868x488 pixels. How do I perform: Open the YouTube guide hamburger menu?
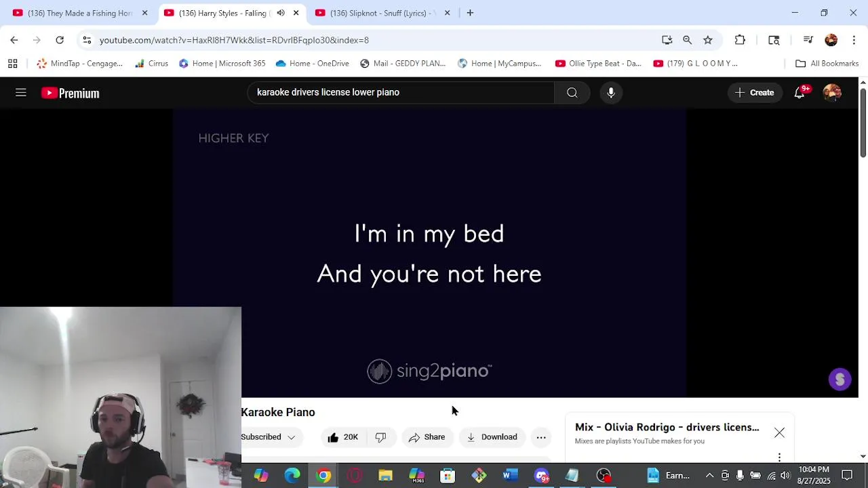tap(21, 93)
